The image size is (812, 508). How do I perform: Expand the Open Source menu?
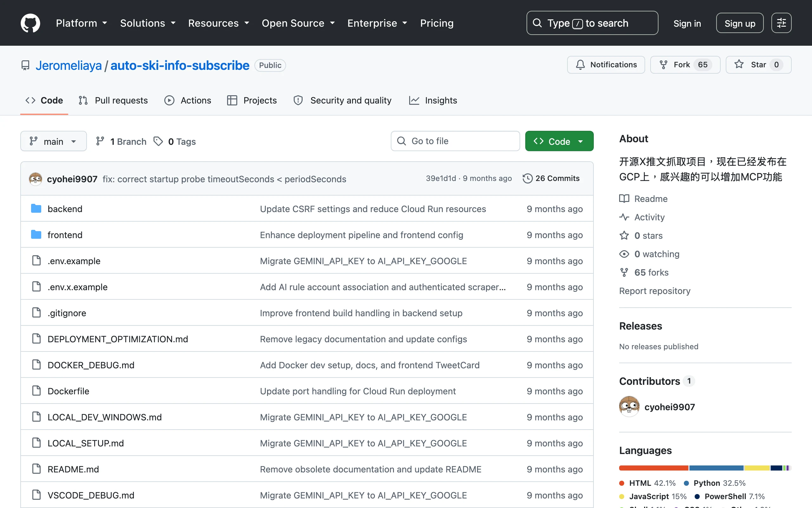pos(298,23)
